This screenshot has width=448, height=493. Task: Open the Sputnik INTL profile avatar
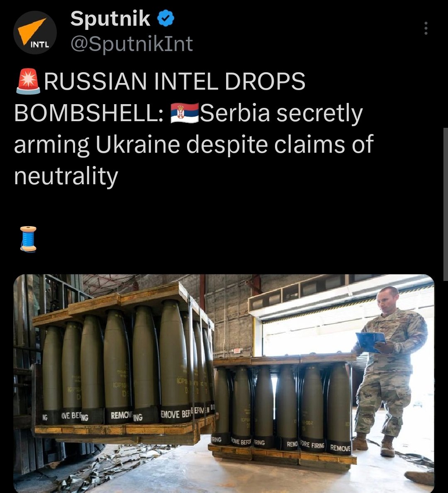coord(35,32)
